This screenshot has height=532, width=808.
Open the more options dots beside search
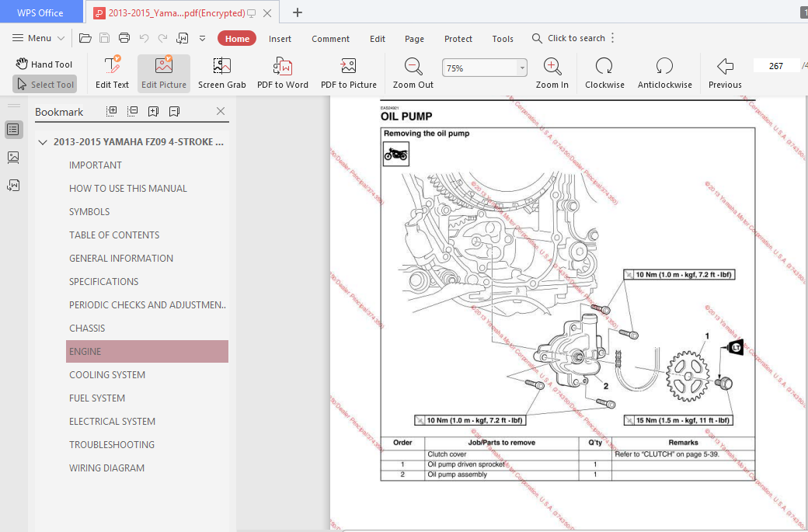(x=613, y=38)
